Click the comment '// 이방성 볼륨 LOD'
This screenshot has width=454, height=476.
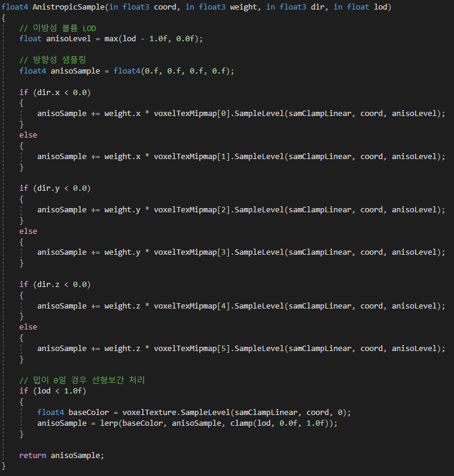57,28
